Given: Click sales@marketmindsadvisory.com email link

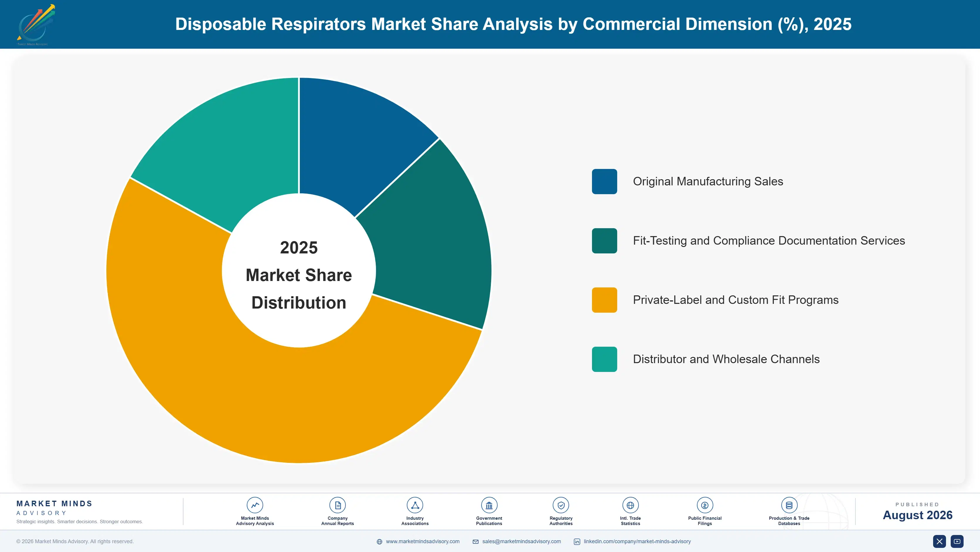Looking at the screenshot, I should tap(522, 541).
